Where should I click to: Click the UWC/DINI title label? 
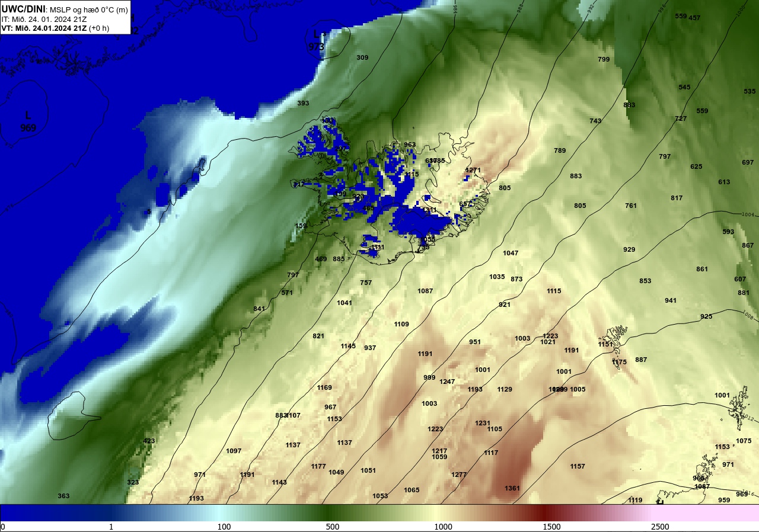[24, 9]
